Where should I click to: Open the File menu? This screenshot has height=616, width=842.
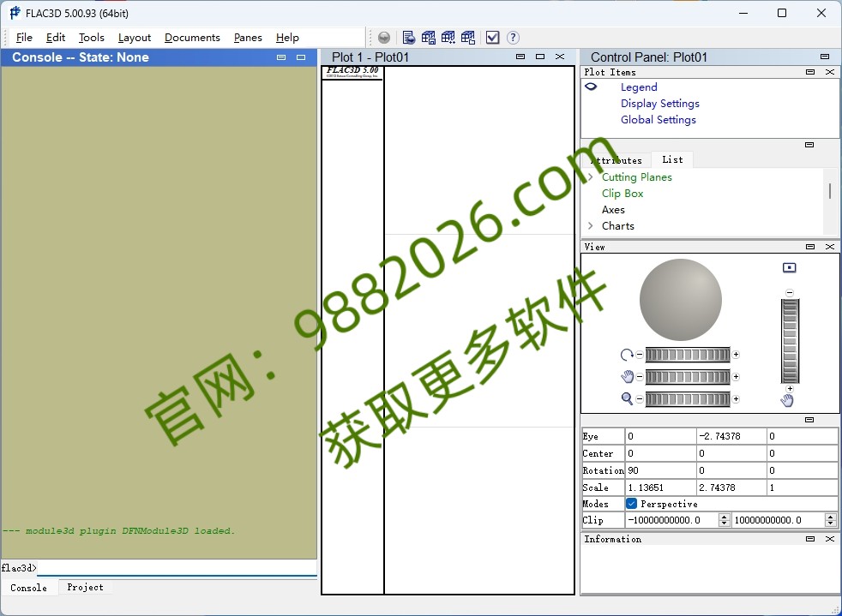[x=24, y=38]
